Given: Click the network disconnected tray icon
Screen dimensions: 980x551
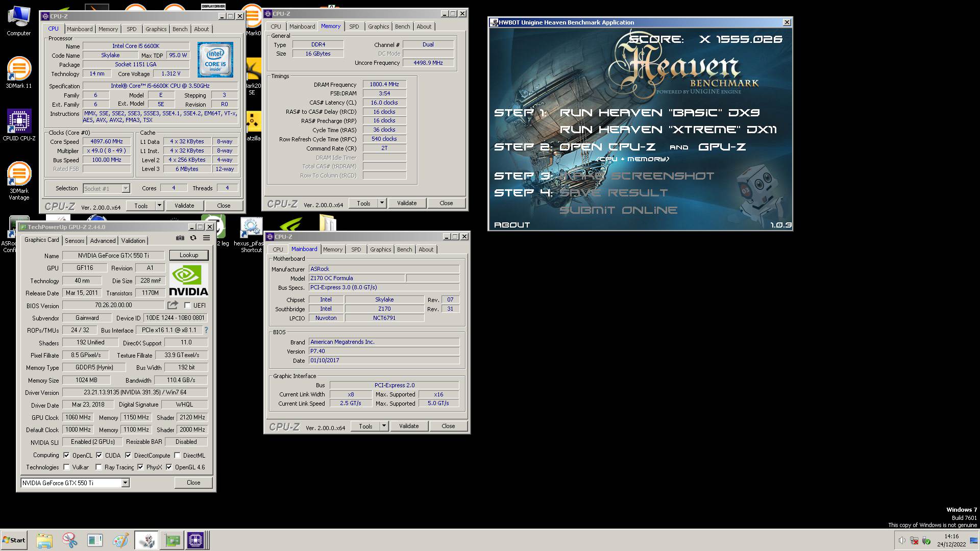Looking at the screenshot, I should [914, 540].
